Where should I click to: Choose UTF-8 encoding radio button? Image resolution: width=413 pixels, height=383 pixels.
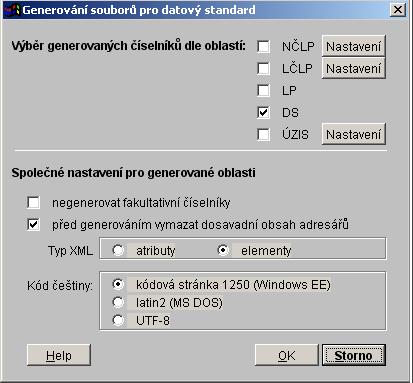118,321
